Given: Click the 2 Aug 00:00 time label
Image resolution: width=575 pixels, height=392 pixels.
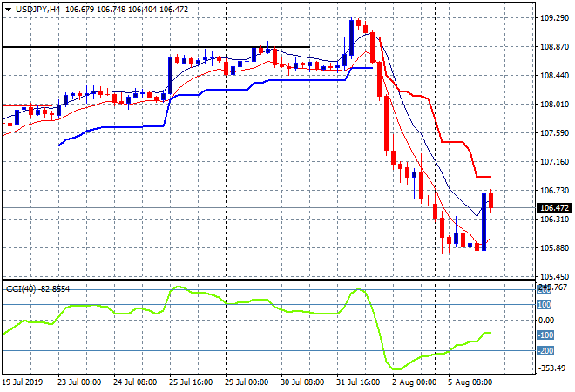Looking at the screenshot, I should [x=414, y=382].
